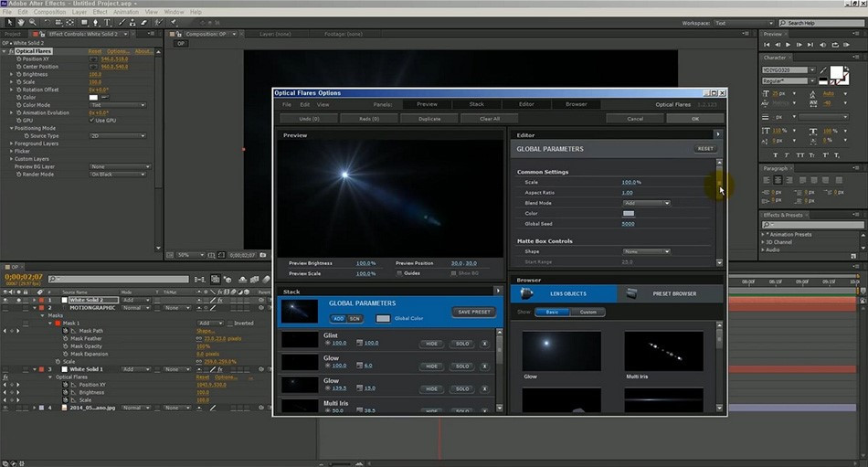Click the SAVE PRESET button
Viewport: 868px width, 467px height.
[474, 312]
